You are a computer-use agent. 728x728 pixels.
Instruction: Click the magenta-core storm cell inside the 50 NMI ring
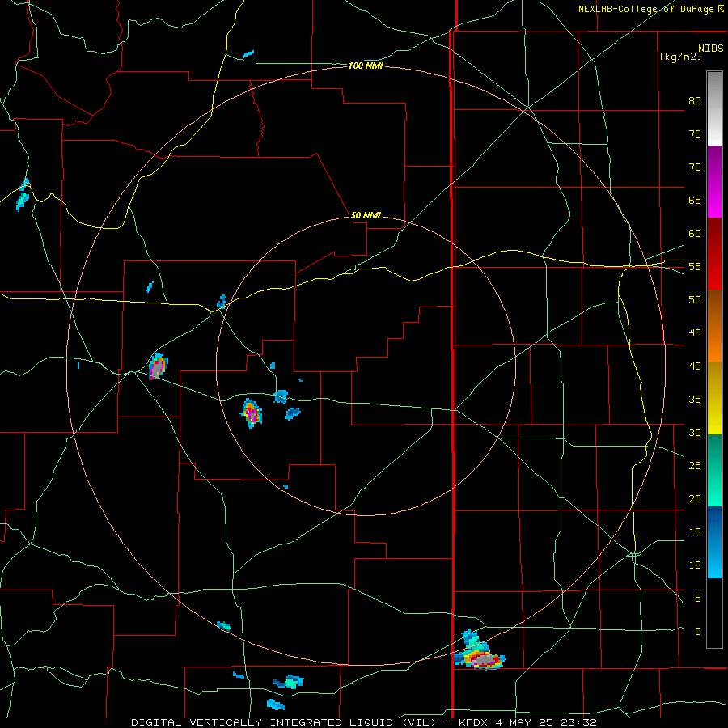pos(252,413)
